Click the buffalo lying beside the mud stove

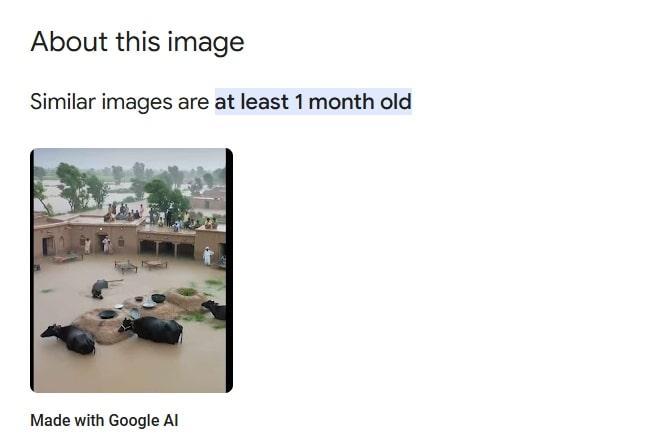tap(152, 329)
